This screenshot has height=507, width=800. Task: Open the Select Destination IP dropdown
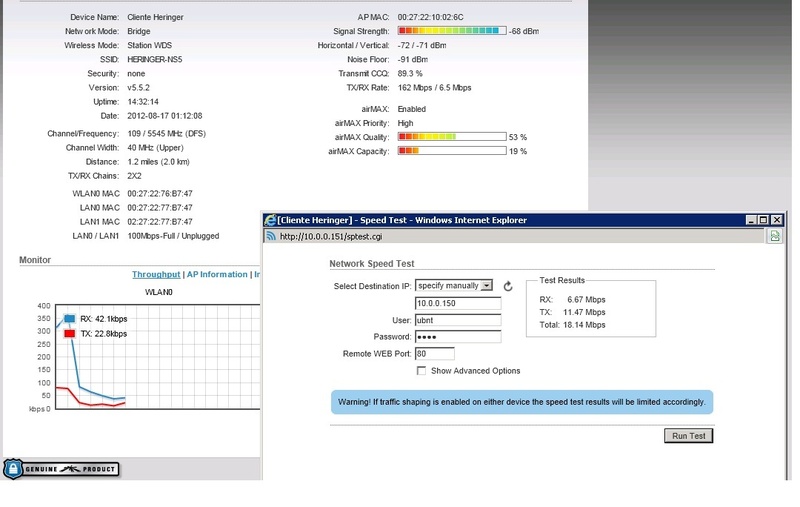(x=454, y=286)
